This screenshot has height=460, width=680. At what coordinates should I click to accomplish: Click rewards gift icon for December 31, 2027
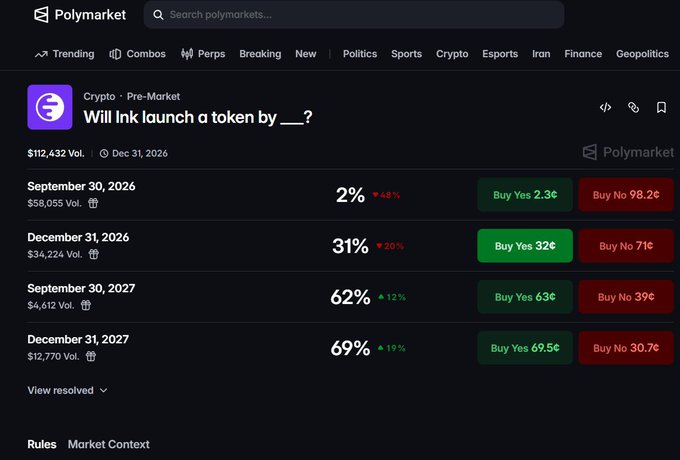tap(91, 356)
